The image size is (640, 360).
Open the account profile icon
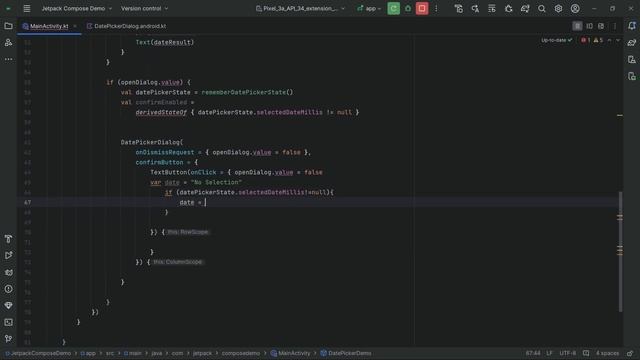(575, 8)
